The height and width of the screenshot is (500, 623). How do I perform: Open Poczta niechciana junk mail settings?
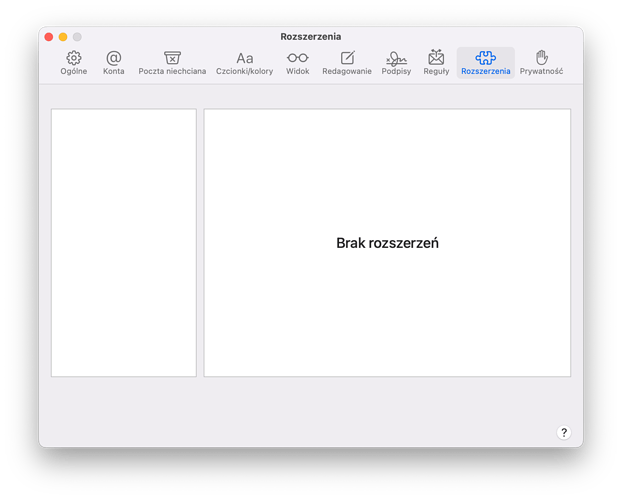tap(172, 63)
